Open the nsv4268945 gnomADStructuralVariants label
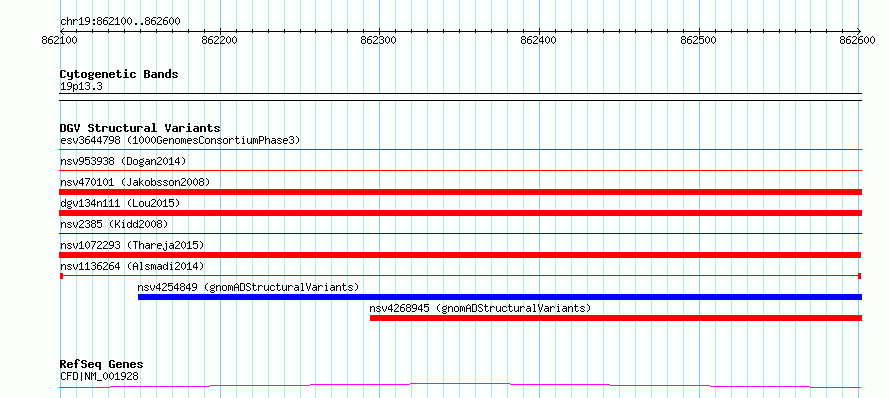The width and height of the screenshot is (890, 398). pyautogui.click(x=480, y=308)
